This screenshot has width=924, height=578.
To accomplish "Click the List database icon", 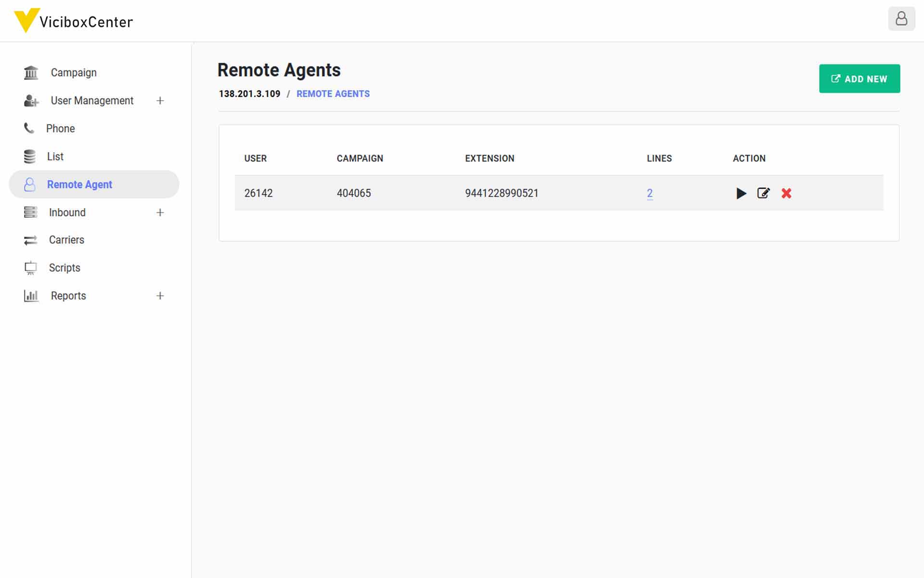I will pyautogui.click(x=29, y=156).
